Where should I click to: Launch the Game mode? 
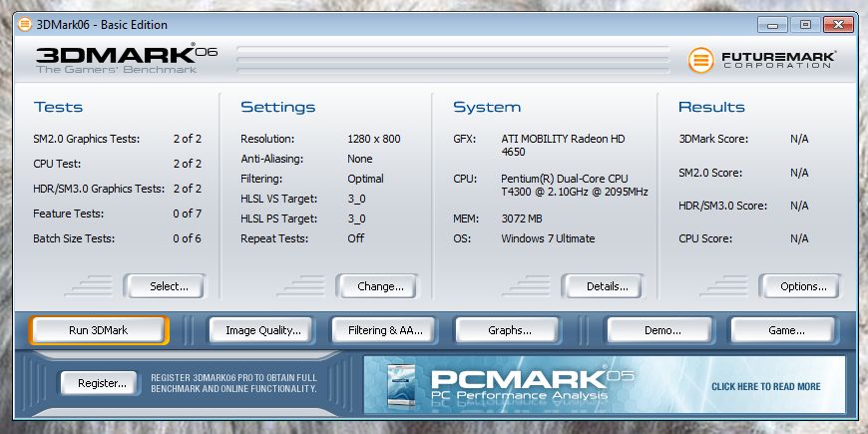[x=783, y=330]
